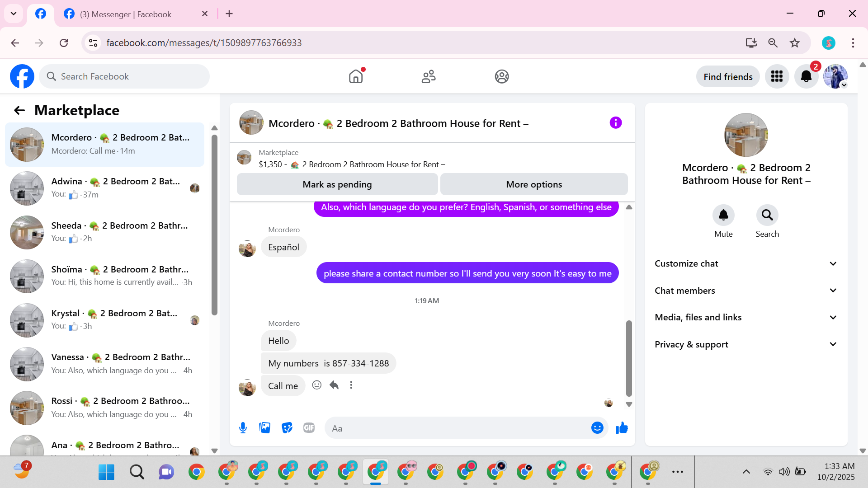Open emoji picker in message box

point(597,428)
